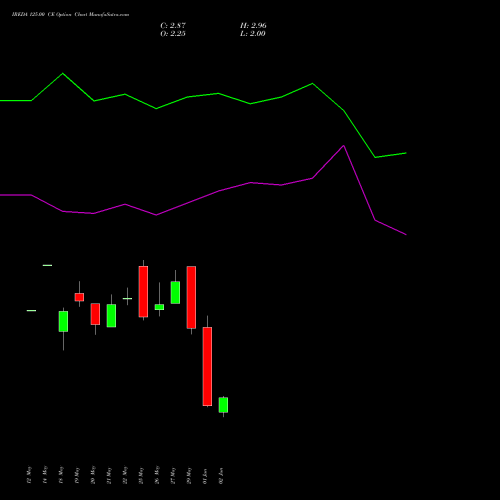Select the '26 May' date axis label

click(157, 475)
